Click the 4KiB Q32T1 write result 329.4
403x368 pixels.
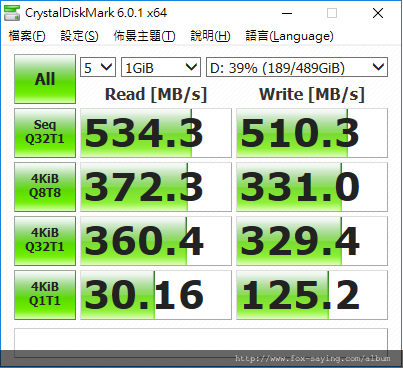[312, 241]
